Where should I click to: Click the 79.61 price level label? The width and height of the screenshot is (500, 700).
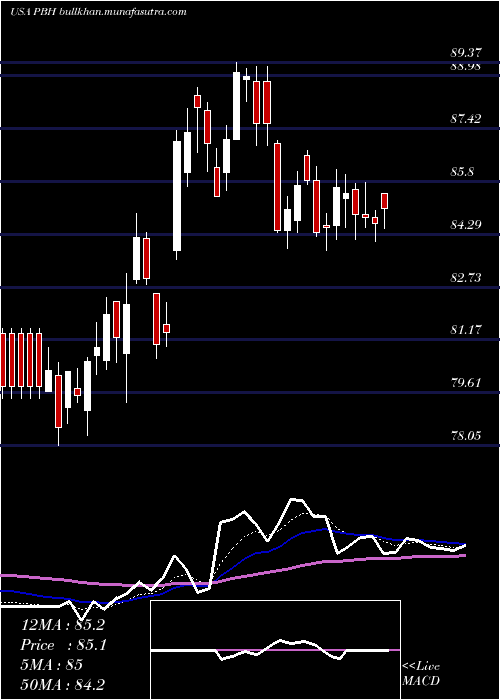pos(466,383)
